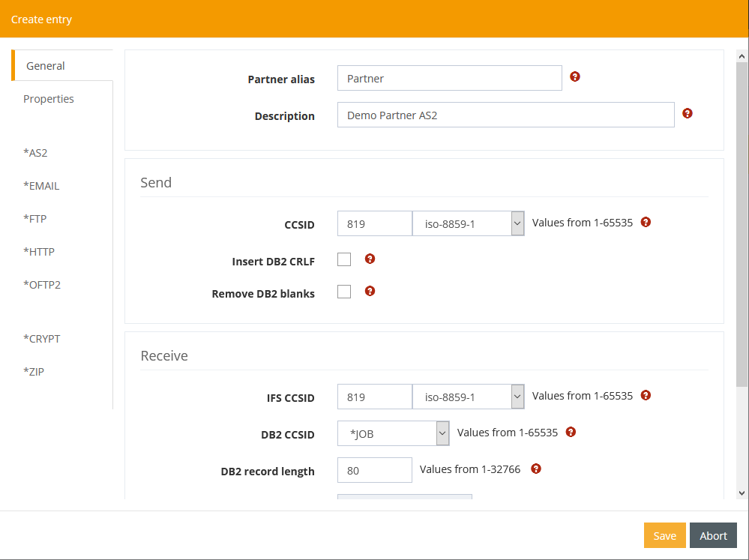Click help icon for DB2 record length
The image size is (749, 560).
[x=535, y=469]
